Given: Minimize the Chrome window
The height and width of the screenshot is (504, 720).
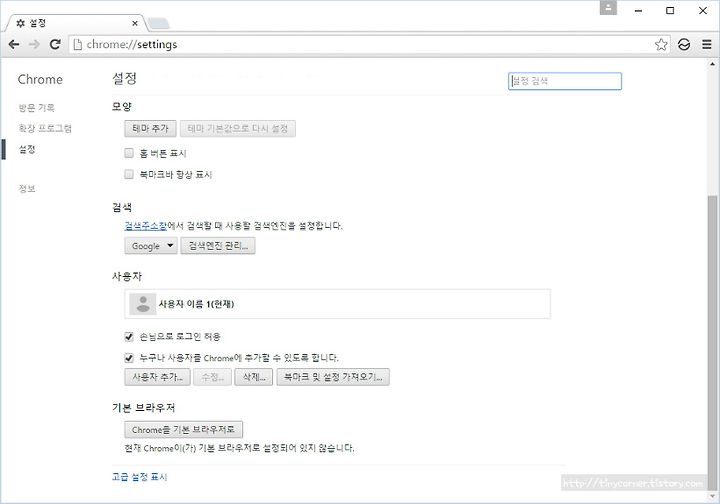Looking at the screenshot, I should click(x=638, y=11).
